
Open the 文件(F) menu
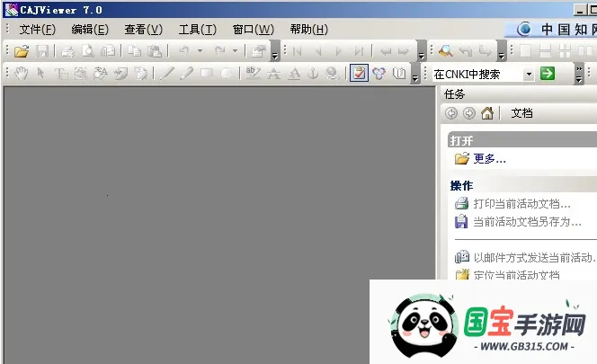pyautogui.click(x=38, y=30)
